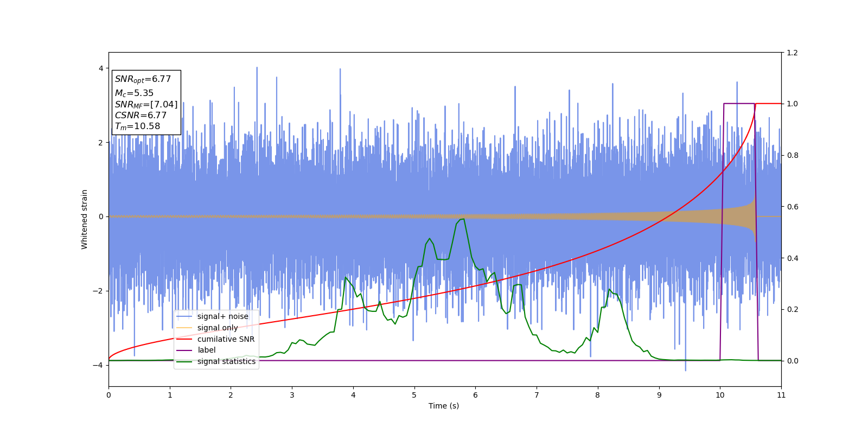Click x-axis tick label 5

click(414, 395)
